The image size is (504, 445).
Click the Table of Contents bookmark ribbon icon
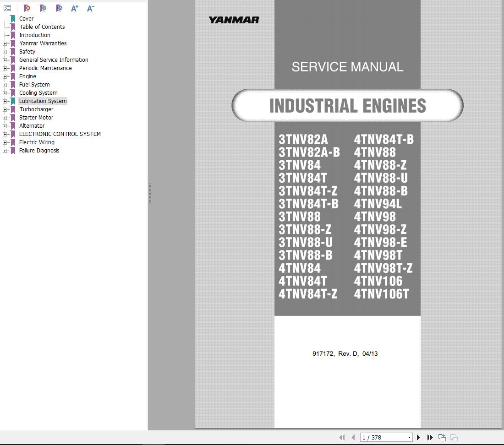point(13,27)
